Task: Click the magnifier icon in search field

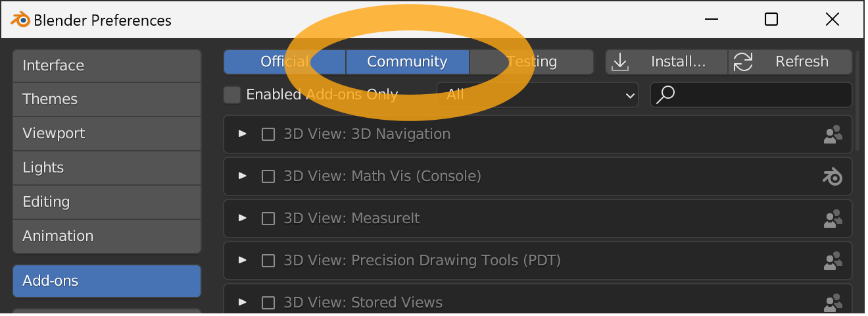Action: click(x=665, y=95)
